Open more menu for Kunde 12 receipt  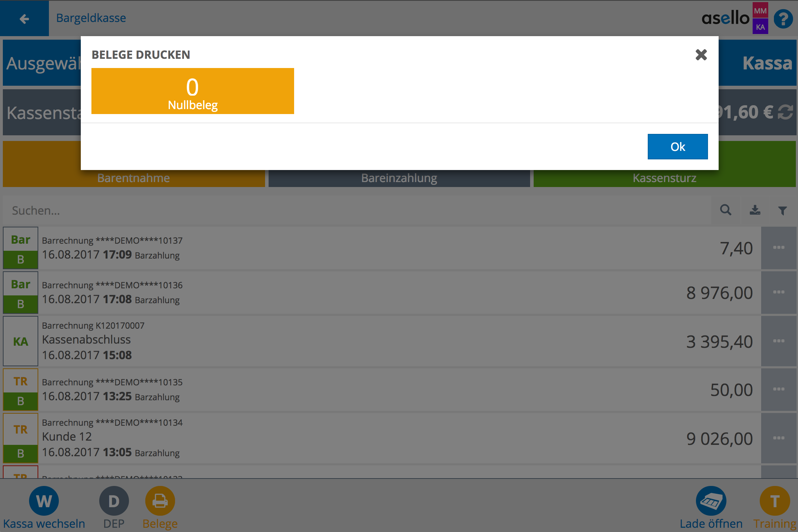pos(779,438)
